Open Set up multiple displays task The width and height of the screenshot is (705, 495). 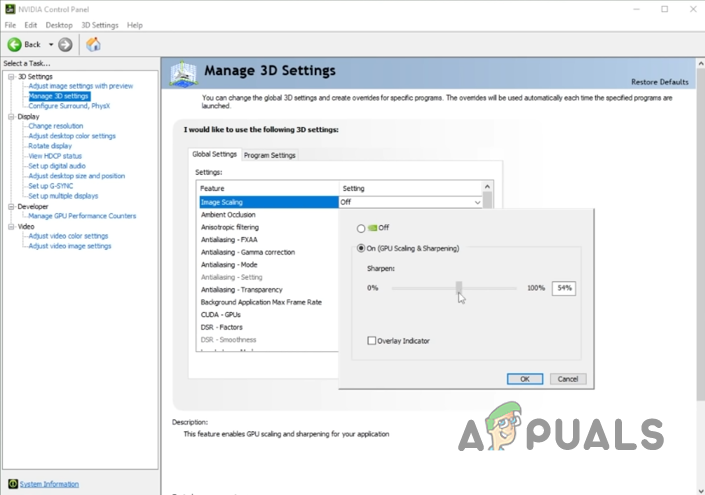[63, 196]
